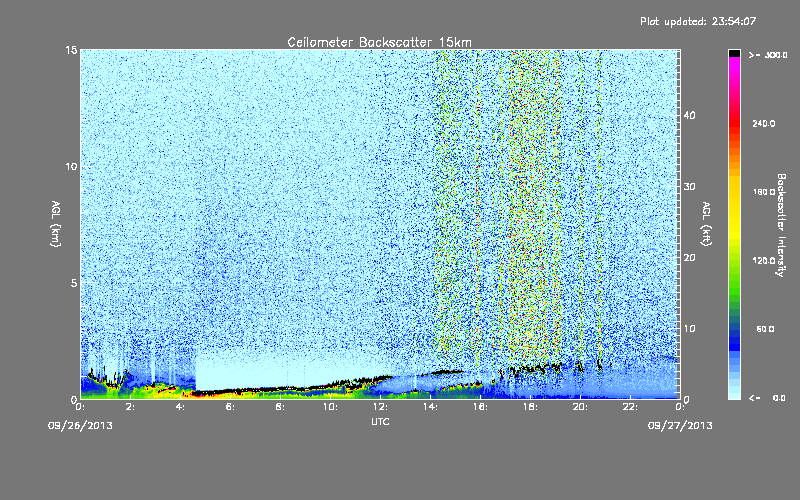
Task: Click the '12:' hour tick on time axis
Action: (380, 407)
